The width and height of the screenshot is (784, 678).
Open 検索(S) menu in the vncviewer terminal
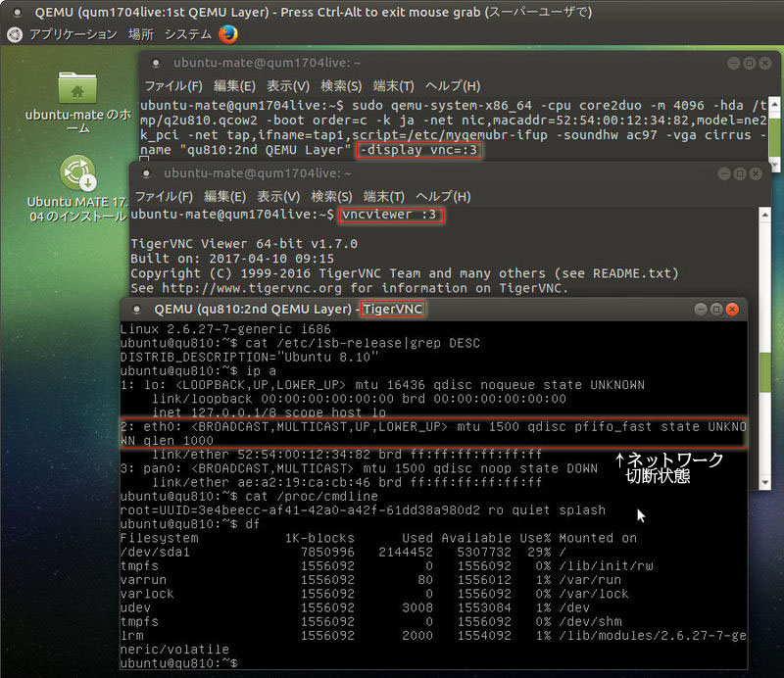(331, 197)
